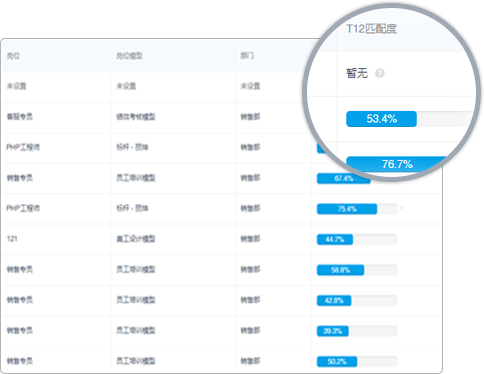Click the 绩效考核模型 model cell
The width and height of the screenshot is (484, 374).
(x=136, y=117)
